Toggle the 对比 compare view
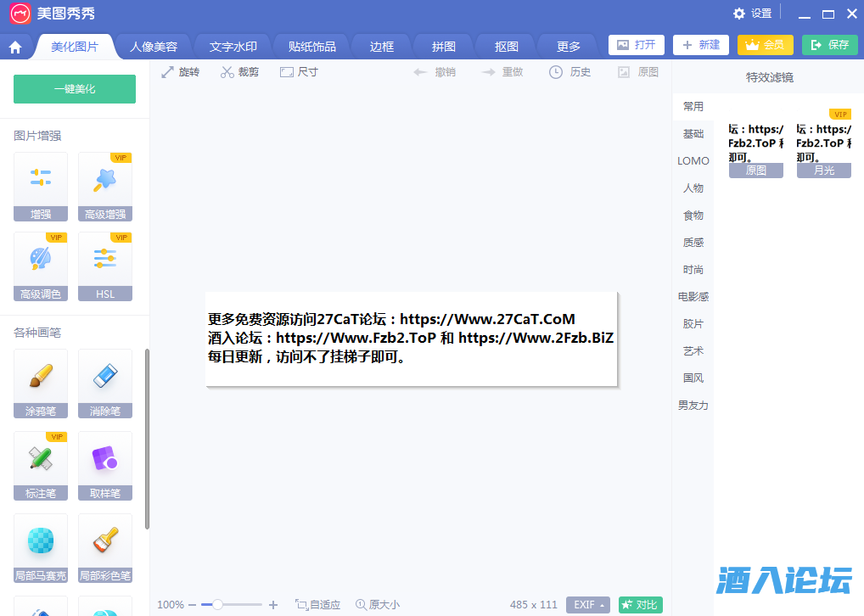This screenshot has height=616, width=864. (x=640, y=605)
